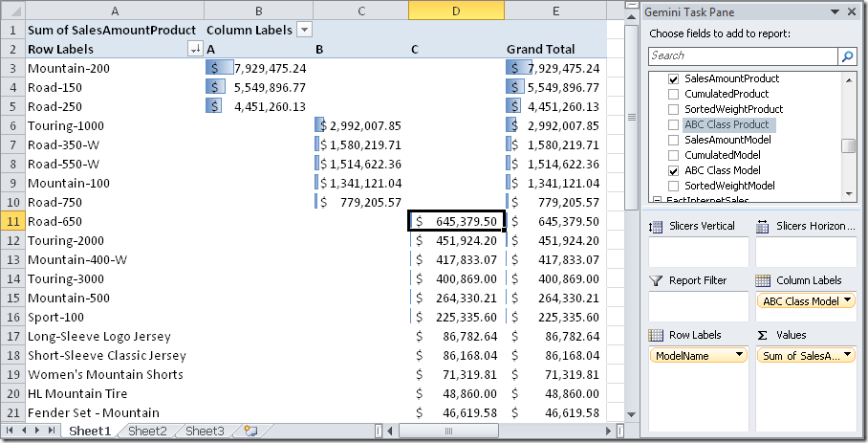Go to first sheet navigation arrow
Image resolution: width=868 pixels, height=443 pixels.
click(10, 431)
